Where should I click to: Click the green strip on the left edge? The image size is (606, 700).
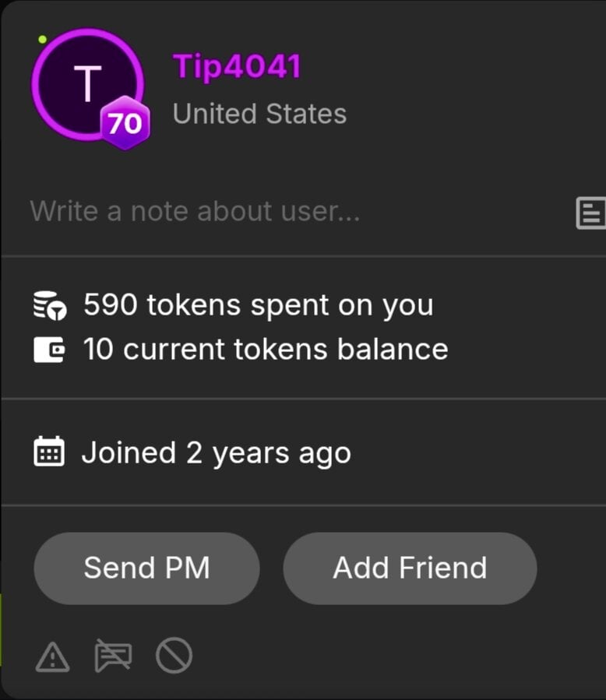coord(2,629)
